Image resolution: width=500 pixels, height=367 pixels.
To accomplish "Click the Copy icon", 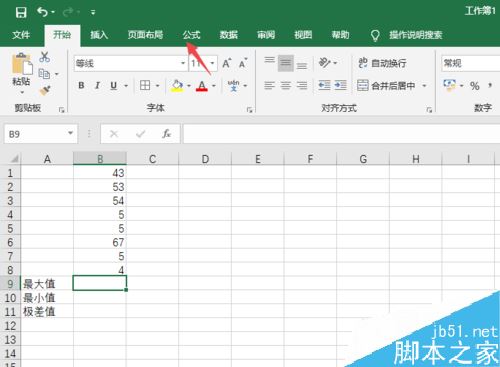I will [x=44, y=74].
